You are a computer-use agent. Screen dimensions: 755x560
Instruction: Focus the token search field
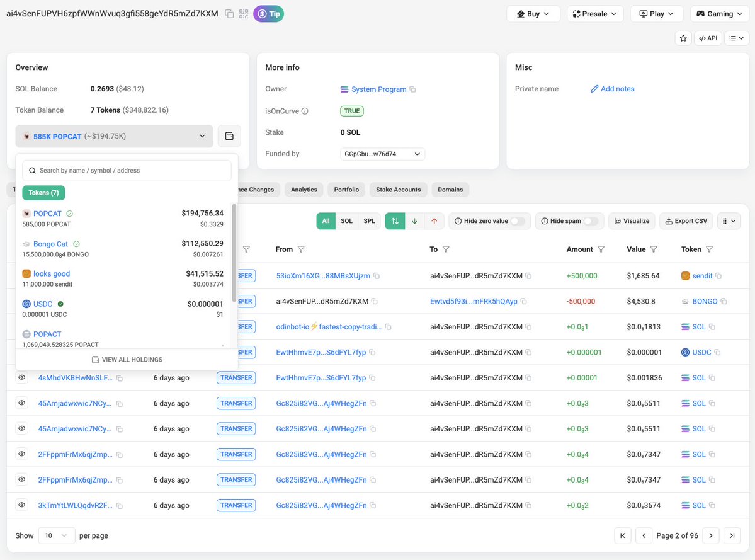coord(127,171)
